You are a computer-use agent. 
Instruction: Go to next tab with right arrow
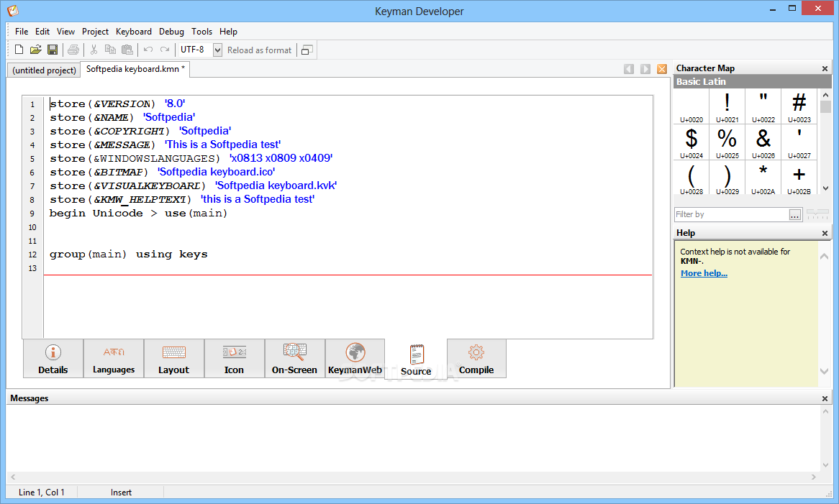[645, 69]
